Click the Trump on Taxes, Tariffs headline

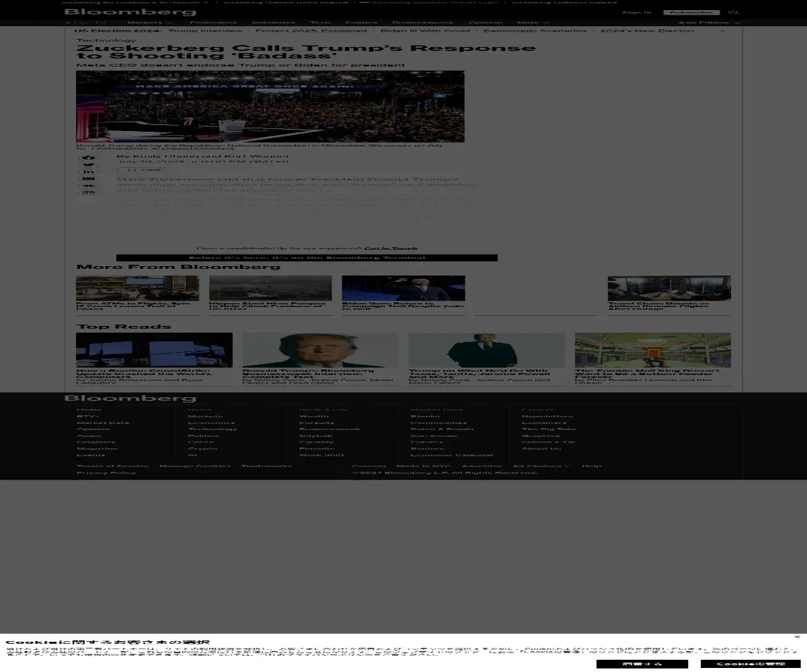tap(480, 374)
